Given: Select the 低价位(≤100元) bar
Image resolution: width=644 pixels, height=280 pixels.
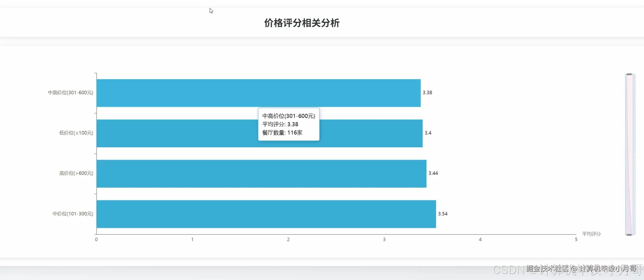Looking at the screenshot, I should tap(201, 132).
